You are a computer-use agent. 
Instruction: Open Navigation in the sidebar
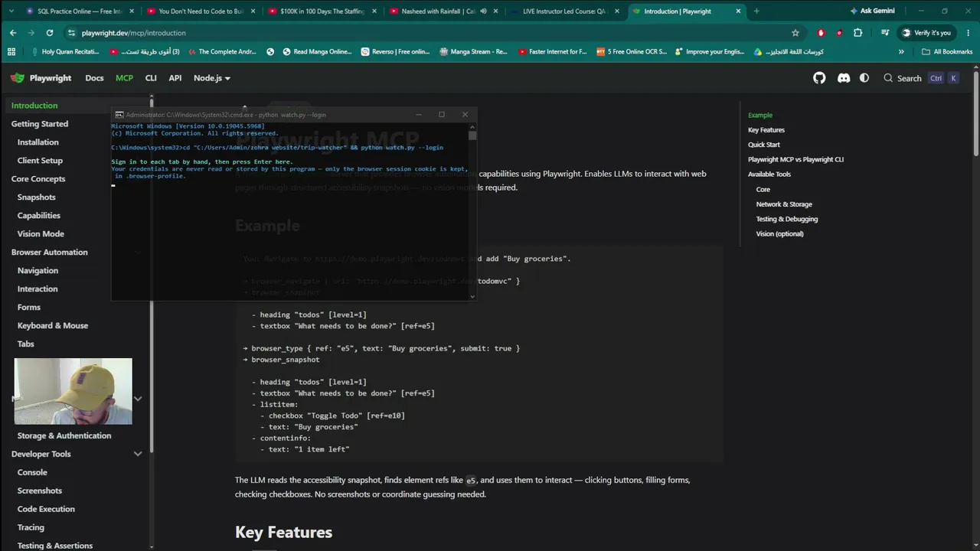click(x=38, y=271)
